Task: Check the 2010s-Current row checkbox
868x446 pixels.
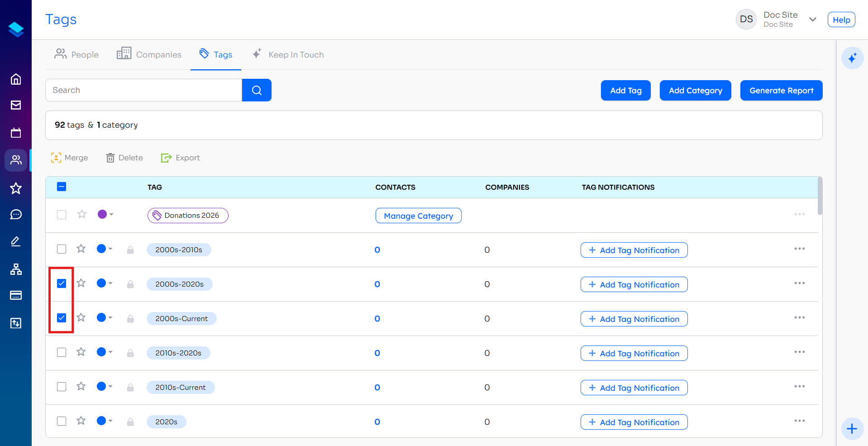Action: 62,387
